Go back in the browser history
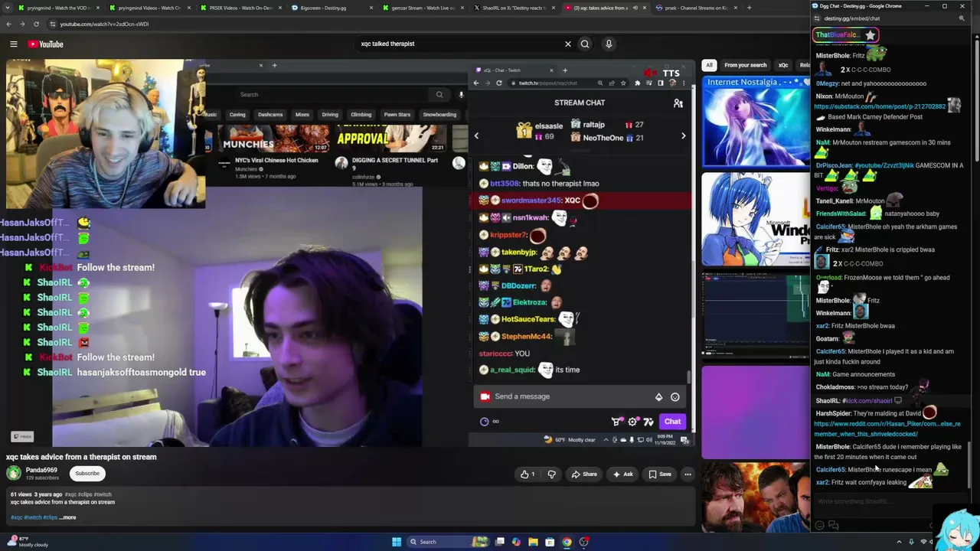This screenshot has width=980, height=551. tap(8, 24)
